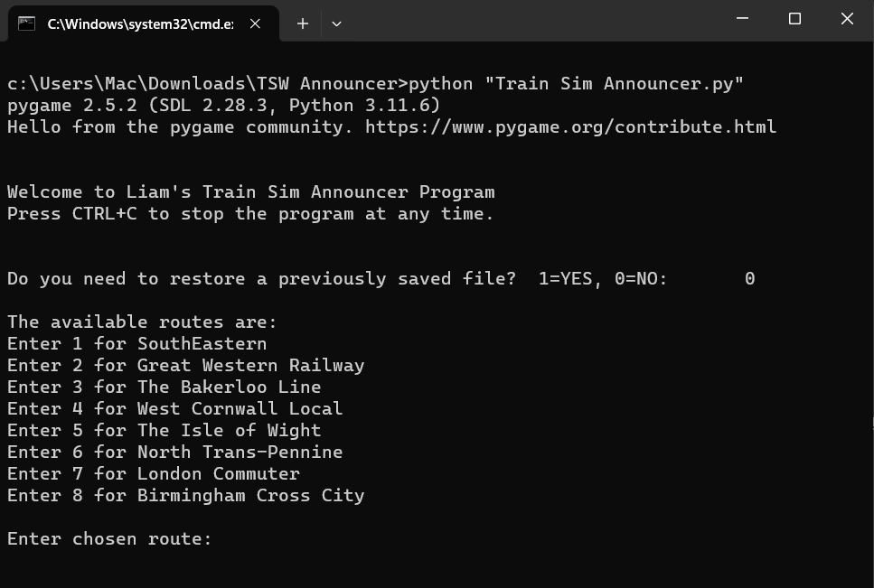Open a new terminal tab

303,23
